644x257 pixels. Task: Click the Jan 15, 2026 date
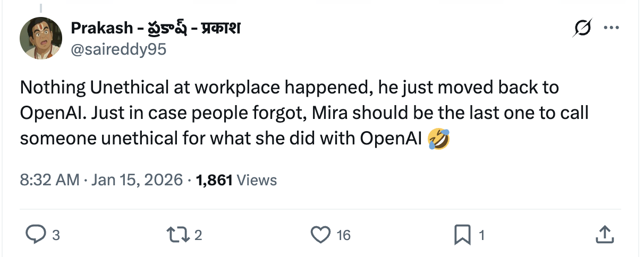click(137, 180)
